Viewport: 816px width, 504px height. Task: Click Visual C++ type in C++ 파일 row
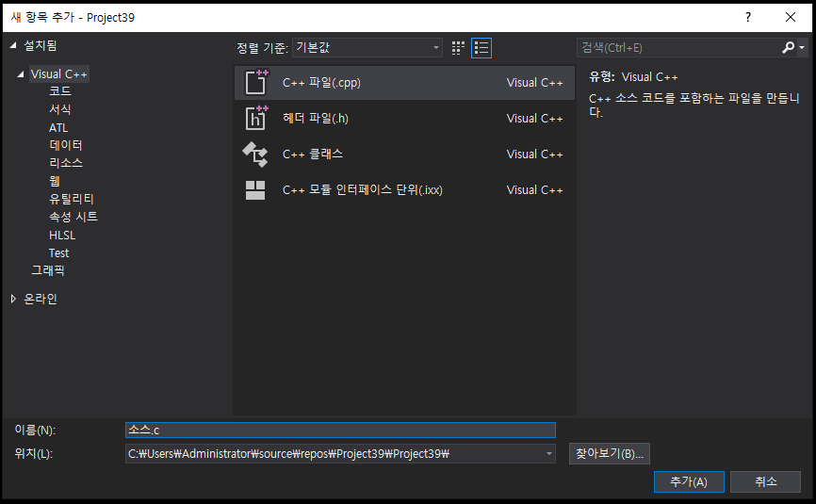pos(535,83)
